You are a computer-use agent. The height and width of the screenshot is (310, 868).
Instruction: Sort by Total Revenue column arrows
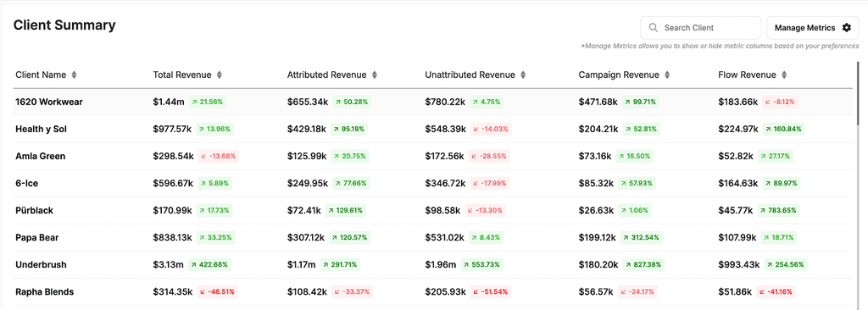[x=220, y=75]
